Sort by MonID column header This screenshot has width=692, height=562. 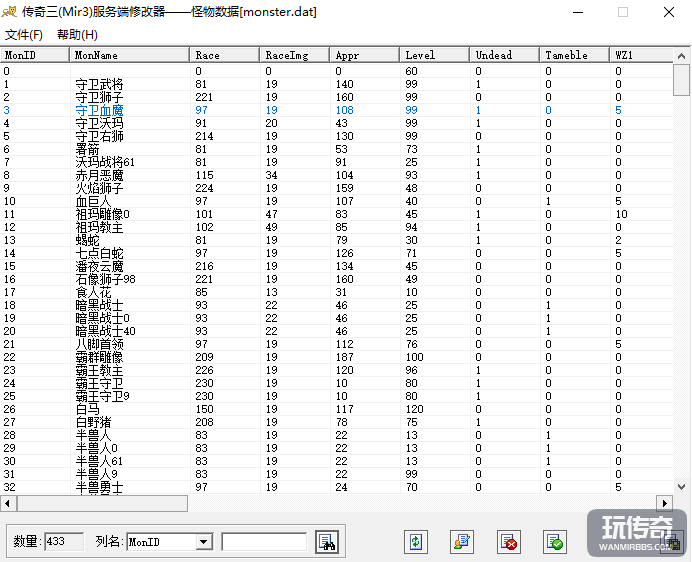(x=35, y=55)
